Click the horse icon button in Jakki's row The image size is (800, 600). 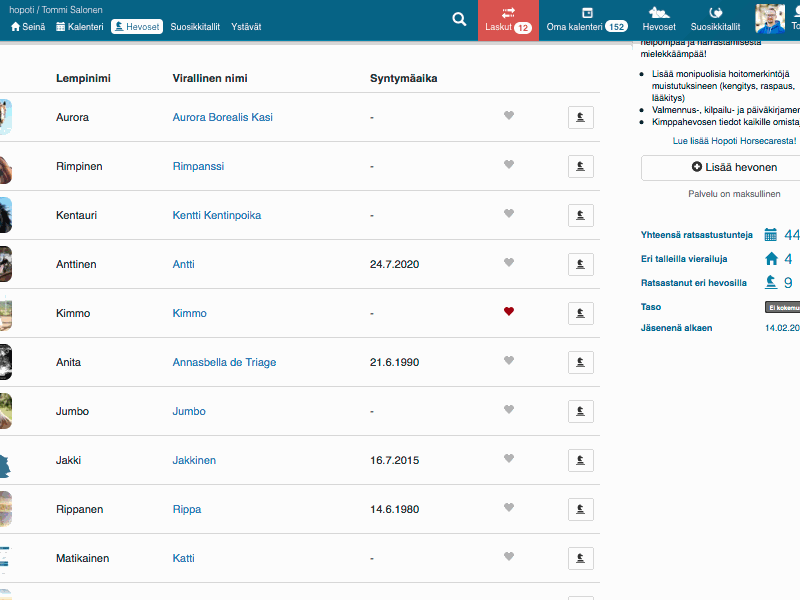point(580,461)
